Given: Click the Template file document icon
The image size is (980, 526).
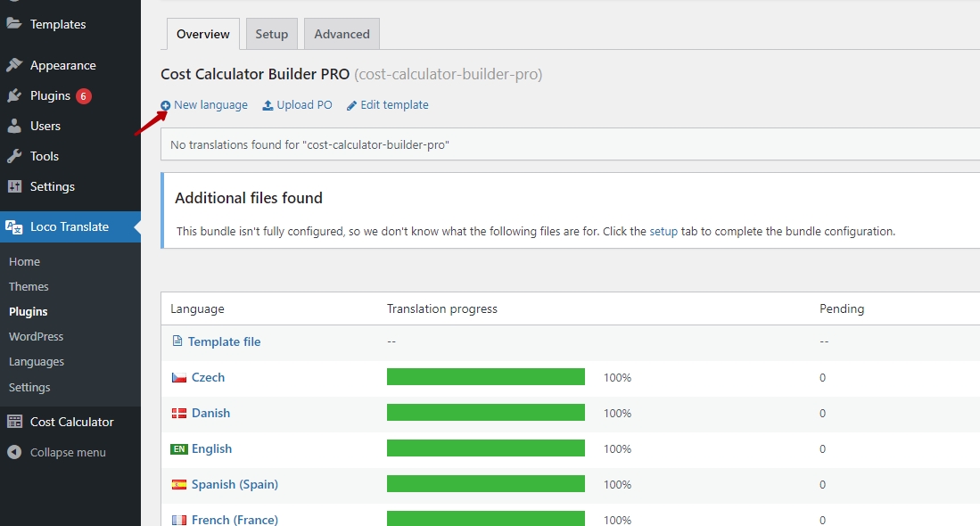Looking at the screenshot, I should (x=177, y=341).
